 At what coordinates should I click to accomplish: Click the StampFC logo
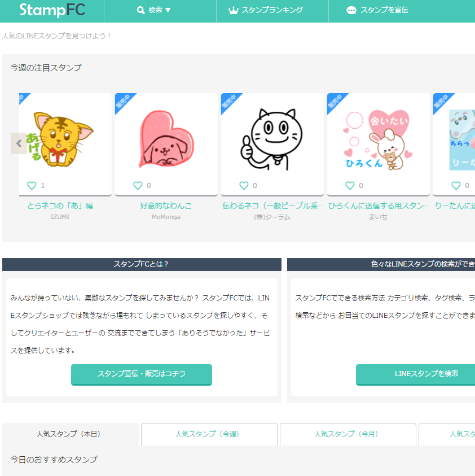click(x=52, y=10)
